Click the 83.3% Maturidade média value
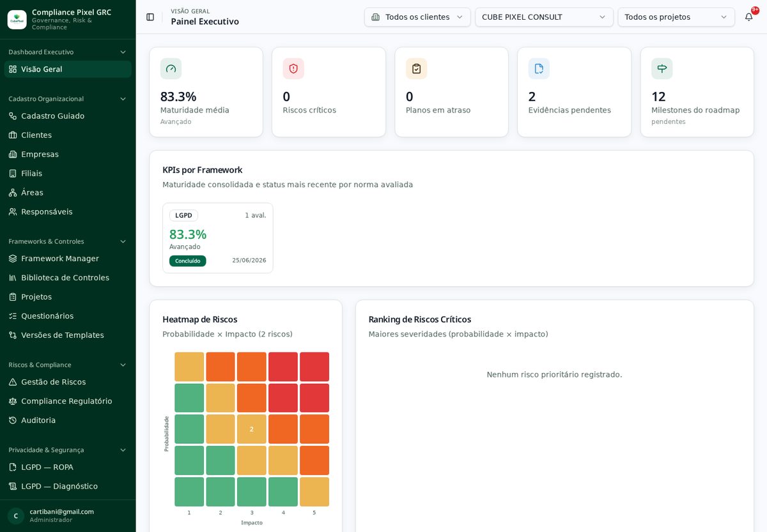 click(178, 96)
